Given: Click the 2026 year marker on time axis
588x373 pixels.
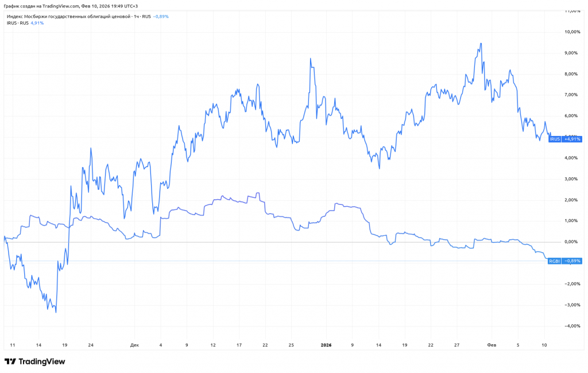Looking at the screenshot, I should click(326, 345).
